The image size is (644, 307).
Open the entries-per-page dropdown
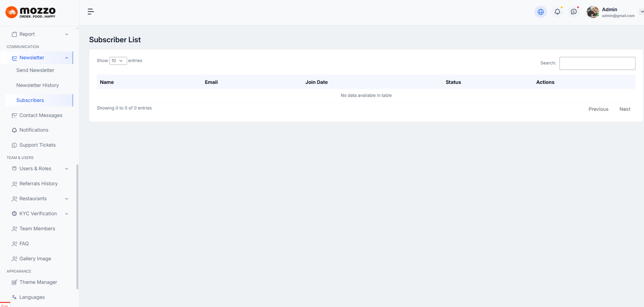pos(118,61)
